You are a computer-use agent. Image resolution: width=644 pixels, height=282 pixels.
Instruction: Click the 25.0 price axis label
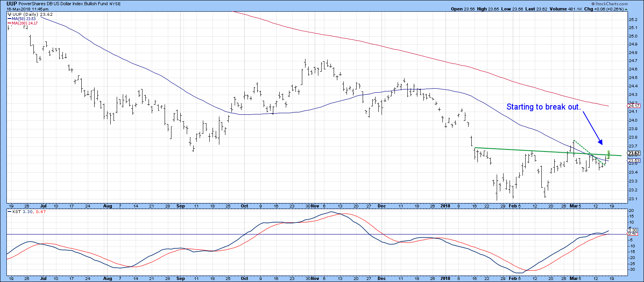tap(633, 36)
